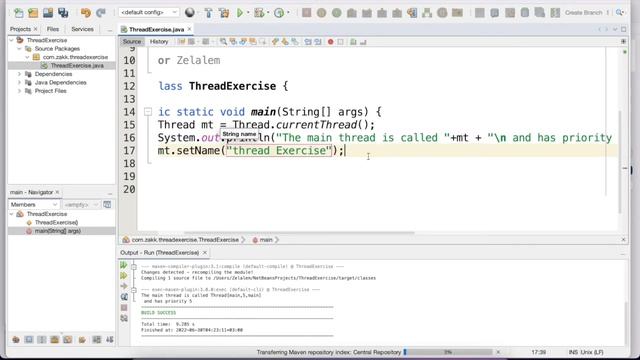Viewport: 640px width, 360px height.
Task: Click the green Run Project icon
Action: tap(240, 13)
